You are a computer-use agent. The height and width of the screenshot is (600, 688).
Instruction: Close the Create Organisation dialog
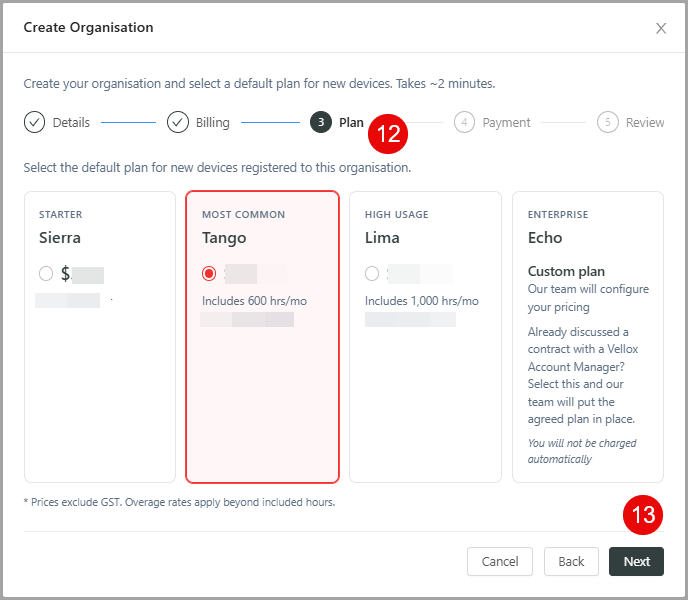click(x=661, y=29)
